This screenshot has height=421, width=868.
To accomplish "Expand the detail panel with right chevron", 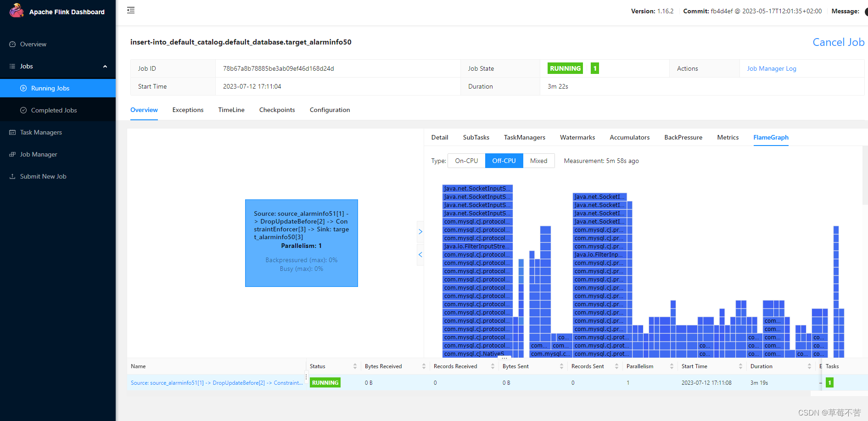I will coord(420,232).
